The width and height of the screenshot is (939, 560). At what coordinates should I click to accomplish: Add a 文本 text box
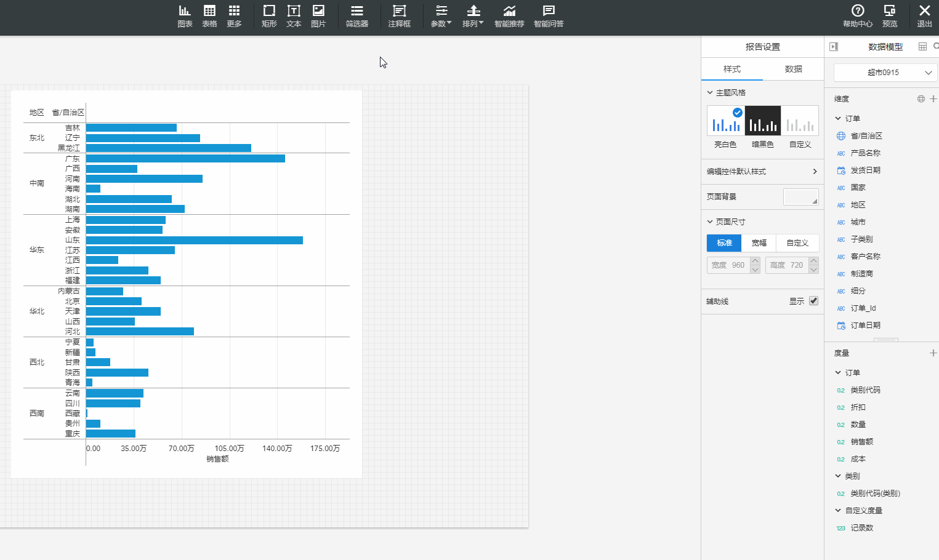pos(294,16)
